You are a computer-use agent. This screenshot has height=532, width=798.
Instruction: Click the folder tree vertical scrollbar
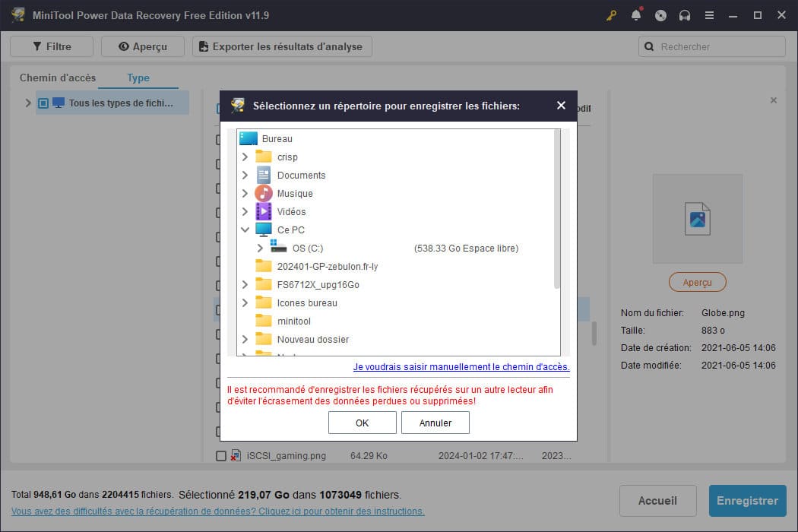[x=556, y=213]
